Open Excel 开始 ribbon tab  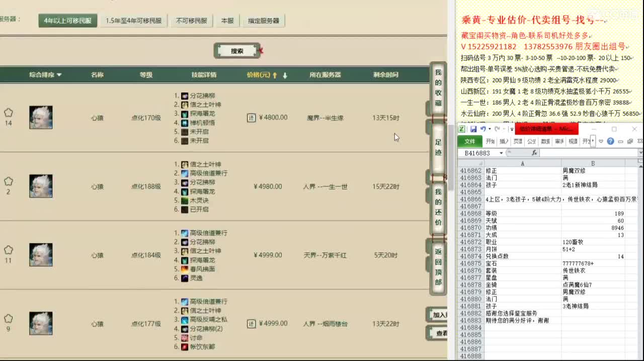point(490,141)
